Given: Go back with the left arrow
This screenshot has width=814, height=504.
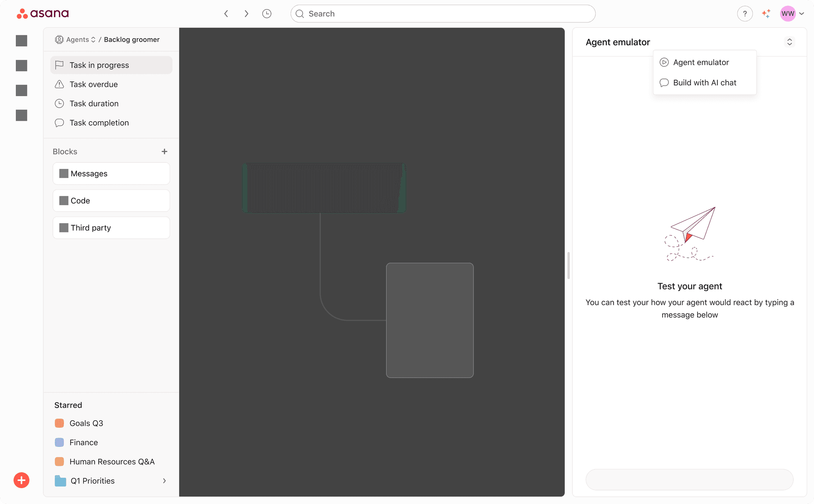Looking at the screenshot, I should click(x=226, y=14).
